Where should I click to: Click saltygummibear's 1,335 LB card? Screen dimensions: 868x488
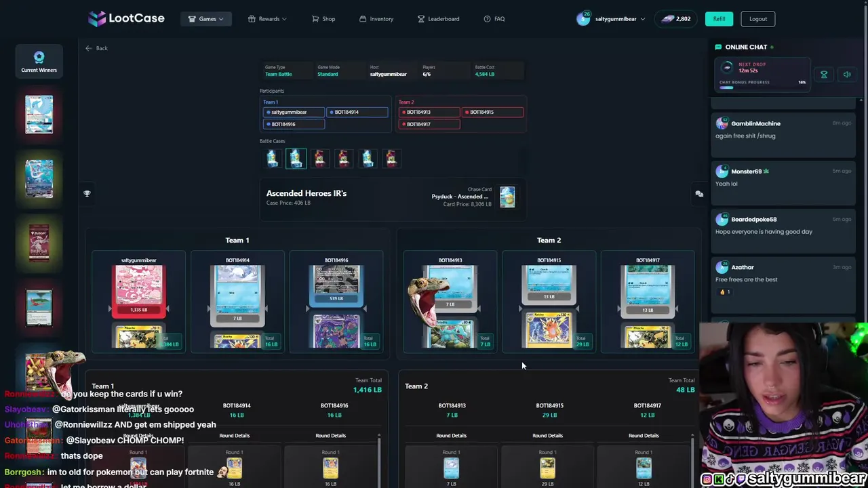pyautogui.click(x=138, y=291)
